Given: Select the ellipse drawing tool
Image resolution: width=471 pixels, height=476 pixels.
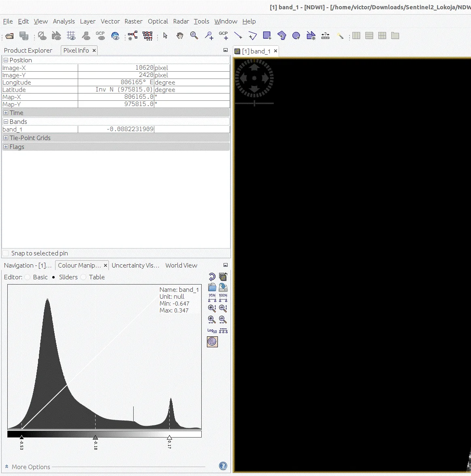Looking at the screenshot, I should [x=296, y=36].
